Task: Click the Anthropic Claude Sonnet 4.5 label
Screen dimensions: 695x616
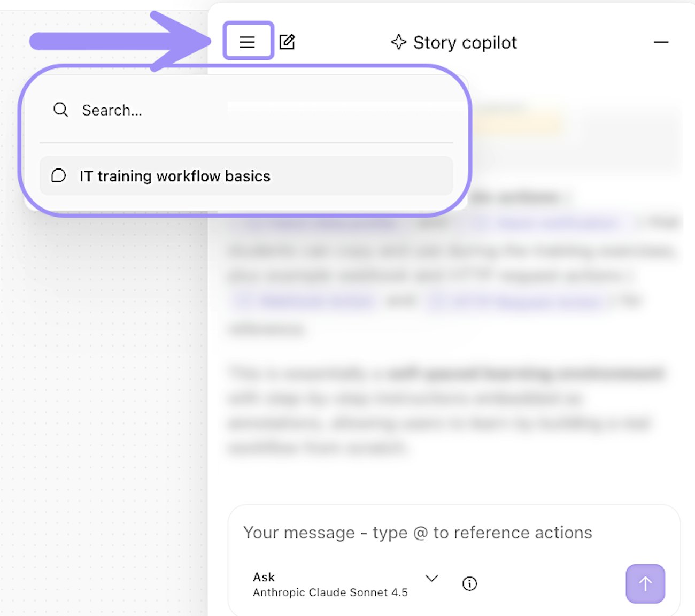Action: (x=330, y=592)
